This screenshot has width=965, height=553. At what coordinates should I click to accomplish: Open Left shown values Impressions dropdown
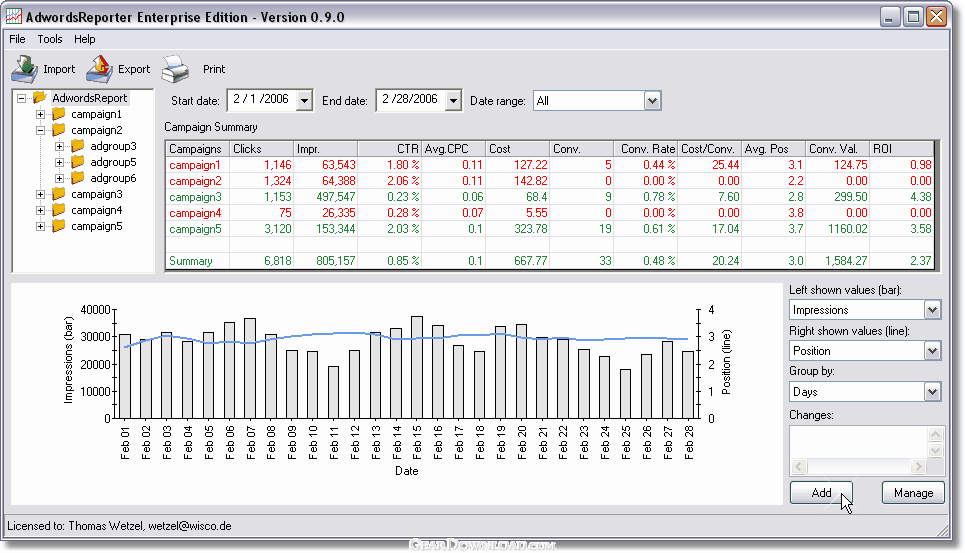(x=932, y=309)
